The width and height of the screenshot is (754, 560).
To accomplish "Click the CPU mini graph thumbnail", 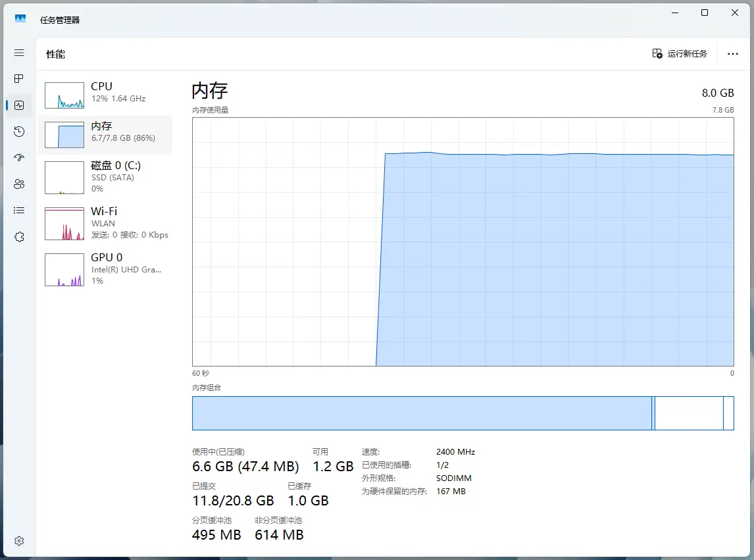I will pos(64,95).
